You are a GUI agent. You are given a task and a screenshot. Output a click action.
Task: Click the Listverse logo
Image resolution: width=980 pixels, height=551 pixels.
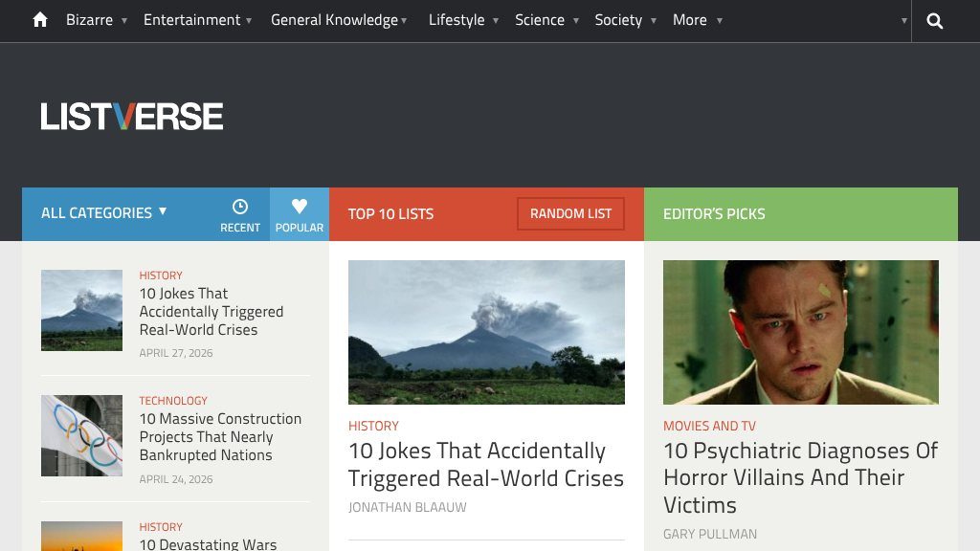132,116
